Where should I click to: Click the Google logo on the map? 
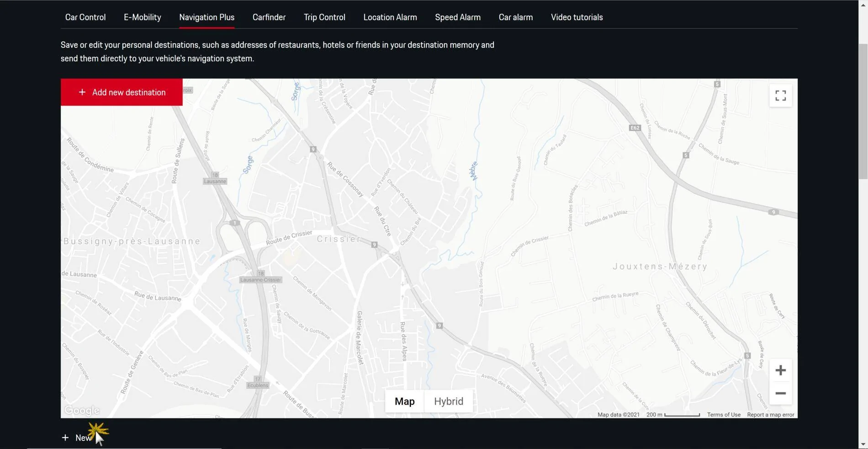click(x=82, y=411)
